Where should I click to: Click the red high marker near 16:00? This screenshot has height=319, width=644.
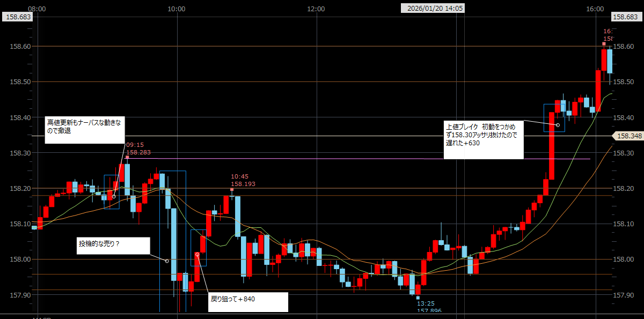tap(604, 43)
